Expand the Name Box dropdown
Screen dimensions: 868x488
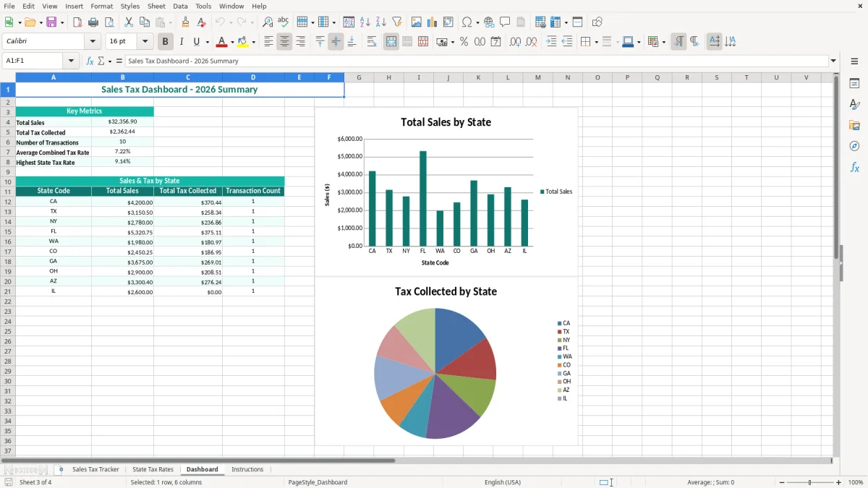pyautogui.click(x=71, y=61)
